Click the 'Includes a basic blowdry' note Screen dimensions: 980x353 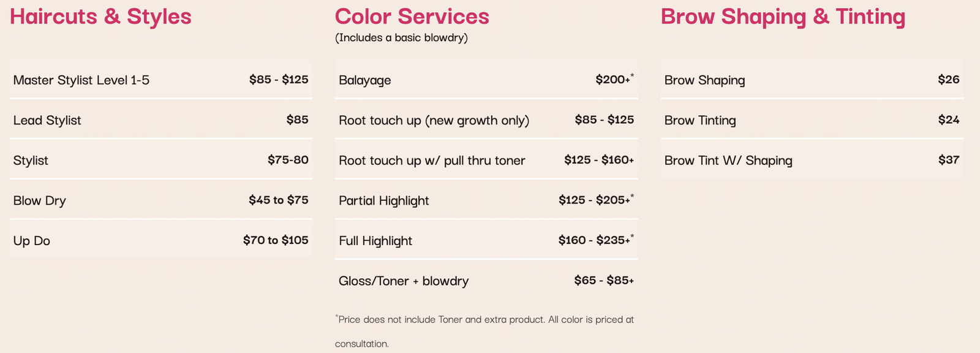pos(401,38)
